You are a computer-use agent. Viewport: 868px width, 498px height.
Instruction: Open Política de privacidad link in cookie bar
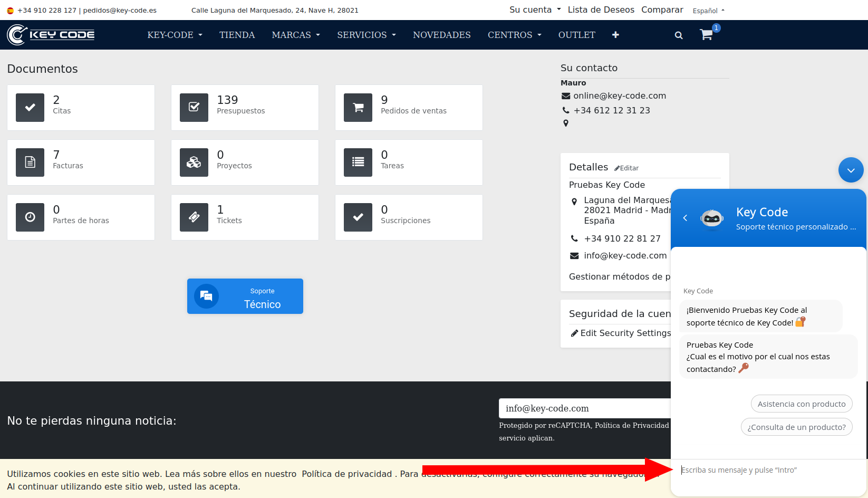click(x=346, y=474)
